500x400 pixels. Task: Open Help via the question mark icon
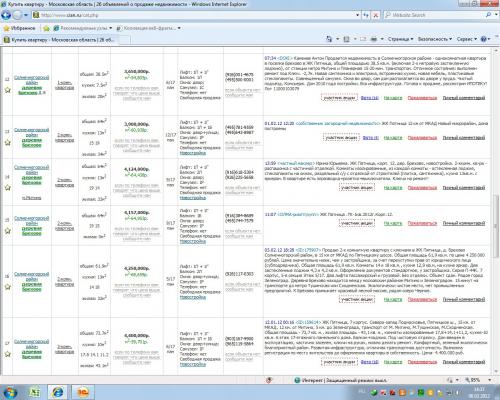point(483,39)
